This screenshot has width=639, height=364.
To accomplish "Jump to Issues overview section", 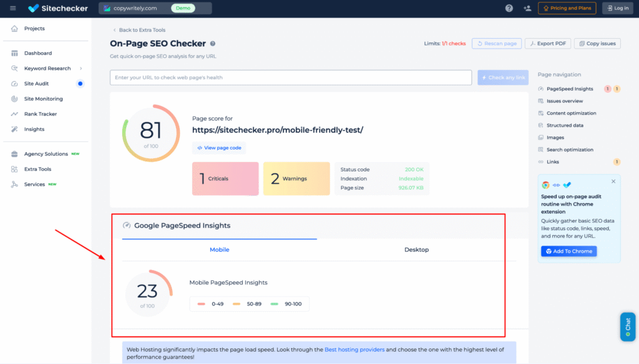I will [x=564, y=101].
